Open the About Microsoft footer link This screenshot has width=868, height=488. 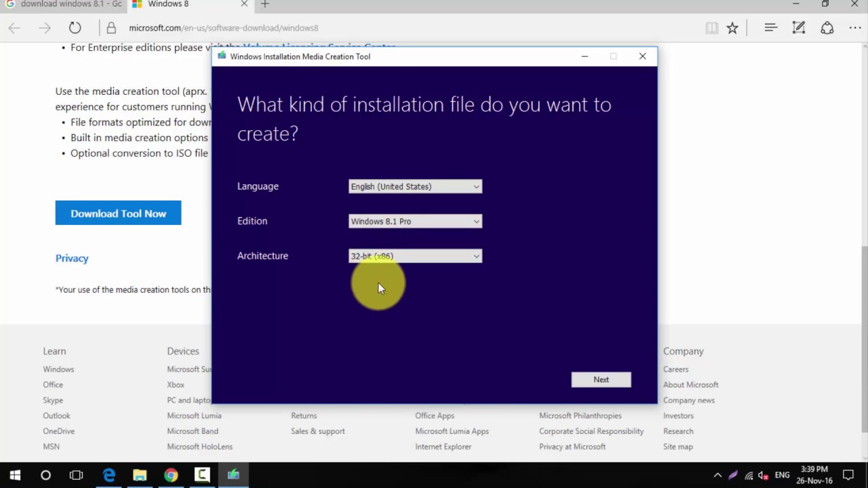coord(690,385)
